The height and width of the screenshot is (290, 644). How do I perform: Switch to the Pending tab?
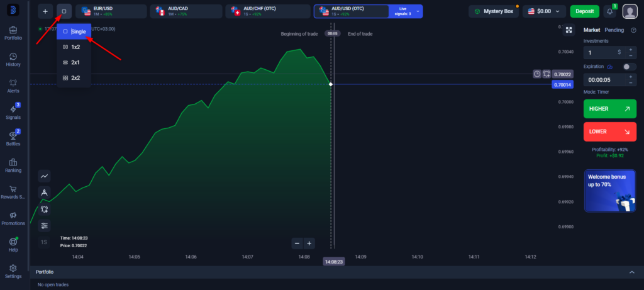614,30
